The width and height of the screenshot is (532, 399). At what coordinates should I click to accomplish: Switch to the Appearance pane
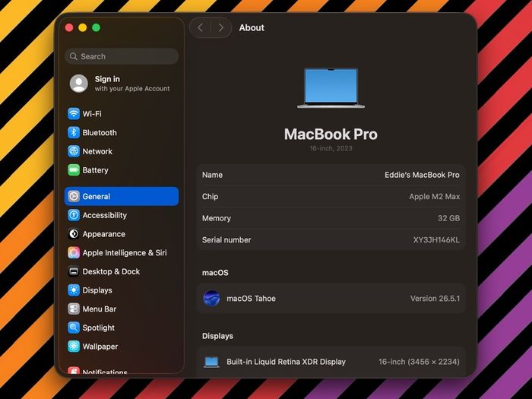(x=122, y=234)
